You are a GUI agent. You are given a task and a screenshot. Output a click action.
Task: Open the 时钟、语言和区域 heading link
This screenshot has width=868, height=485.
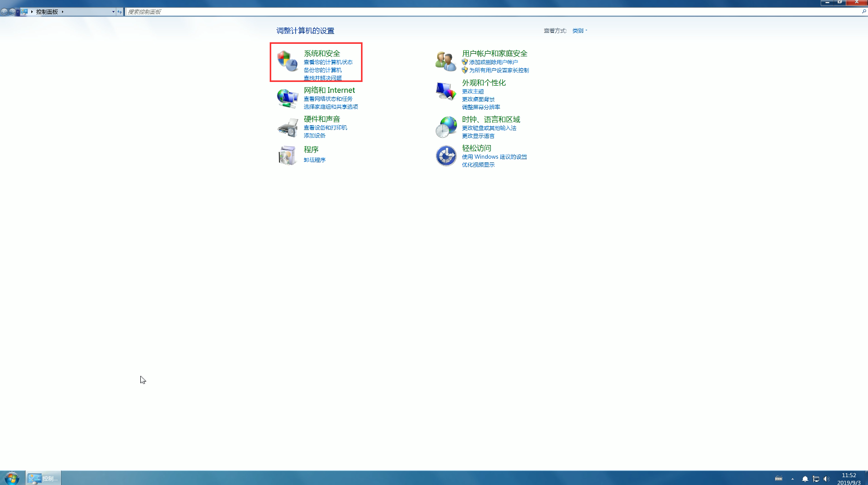[491, 120]
